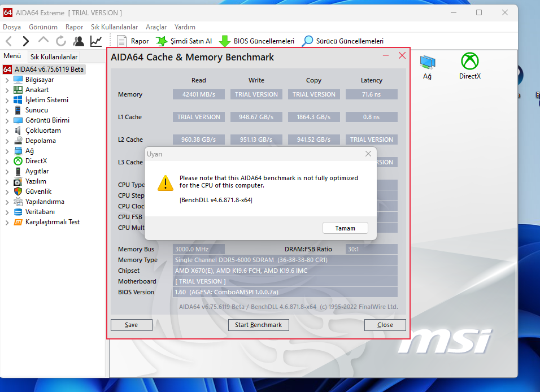The width and height of the screenshot is (540, 392).
Task: Click the L1 Cache Copy 1864.3 GB/s value
Action: [313, 117]
